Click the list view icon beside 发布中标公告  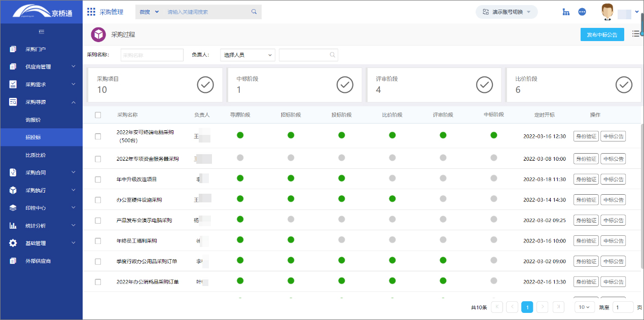[635, 34]
